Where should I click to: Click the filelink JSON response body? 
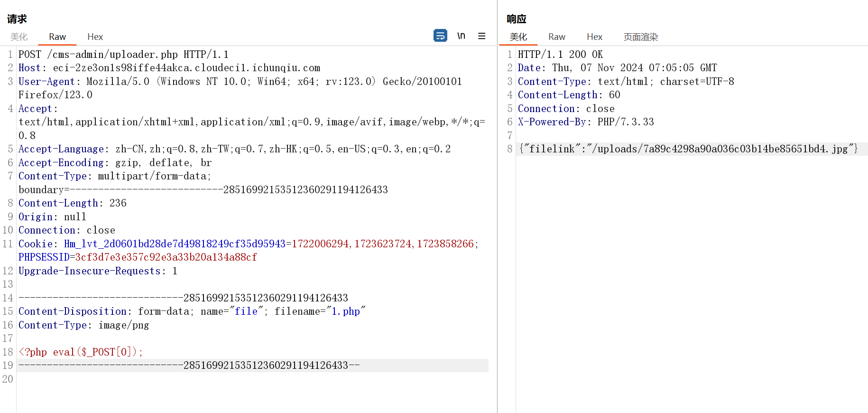point(688,149)
